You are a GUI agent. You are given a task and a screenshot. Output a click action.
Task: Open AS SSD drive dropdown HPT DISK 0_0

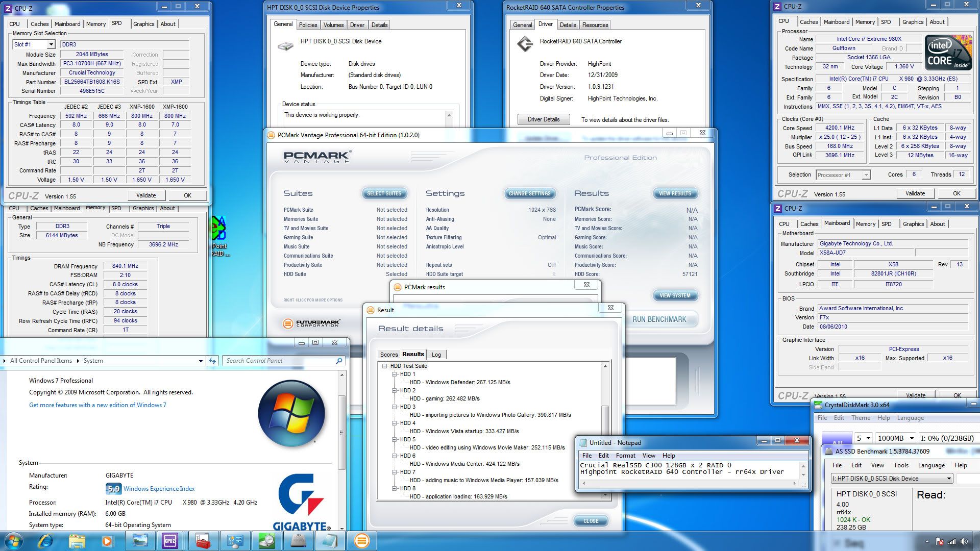[x=892, y=479]
